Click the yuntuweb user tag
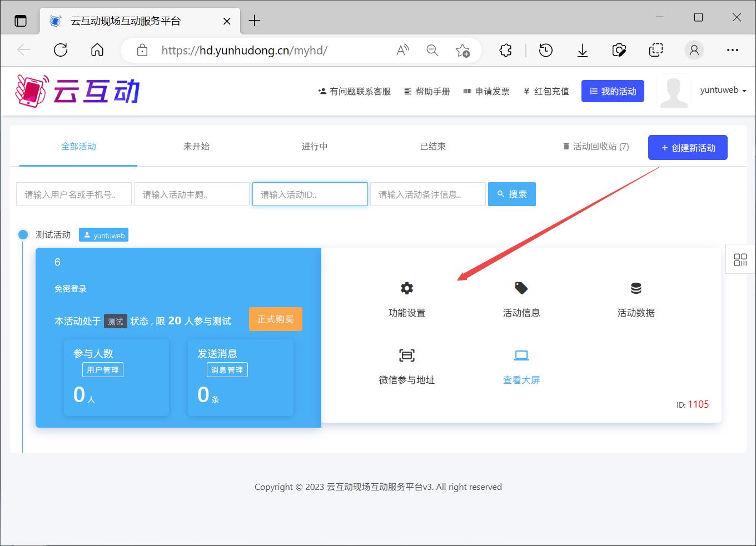The width and height of the screenshot is (756, 546). point(103,235)
